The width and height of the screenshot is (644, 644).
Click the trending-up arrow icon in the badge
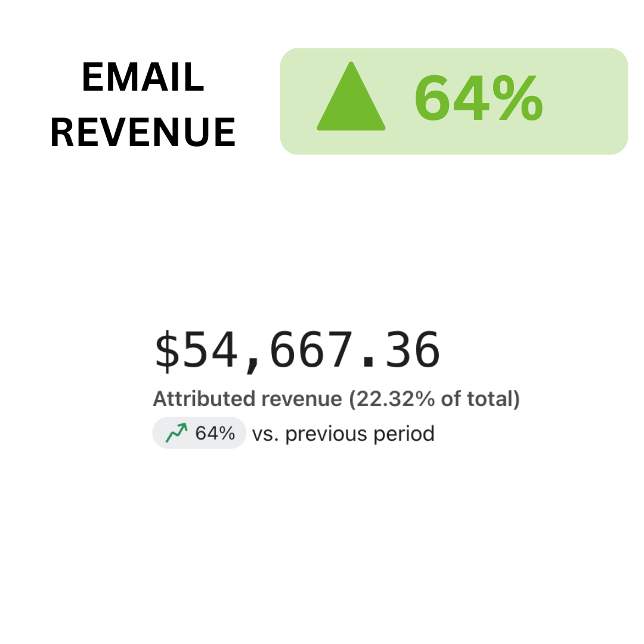tap(177, 433)
